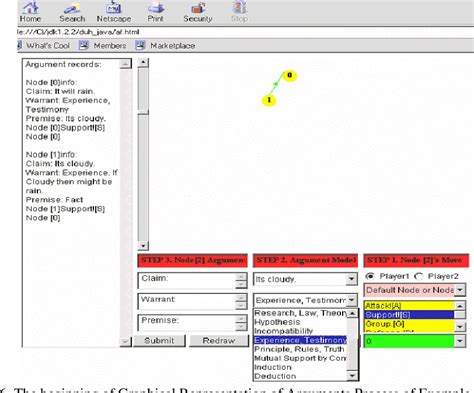Open the Search toolbar icon
Viewport: 474px width, 393px height.
point(72,12)
